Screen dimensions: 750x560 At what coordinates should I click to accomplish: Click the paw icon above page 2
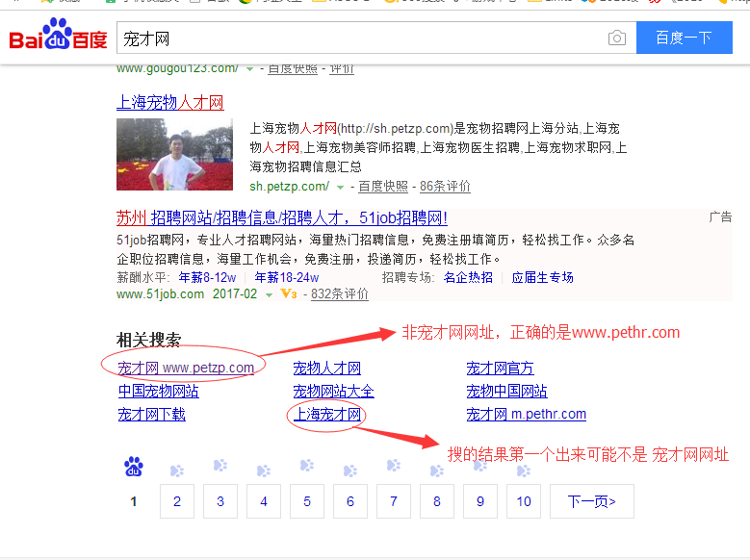click(177, 471)
